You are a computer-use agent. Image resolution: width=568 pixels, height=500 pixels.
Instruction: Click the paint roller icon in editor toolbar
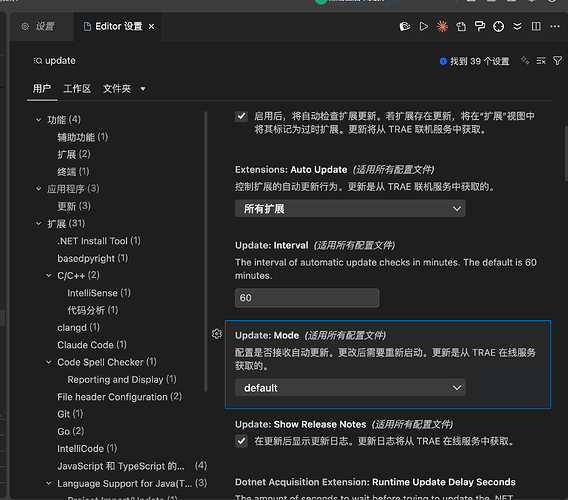(480, 26)
